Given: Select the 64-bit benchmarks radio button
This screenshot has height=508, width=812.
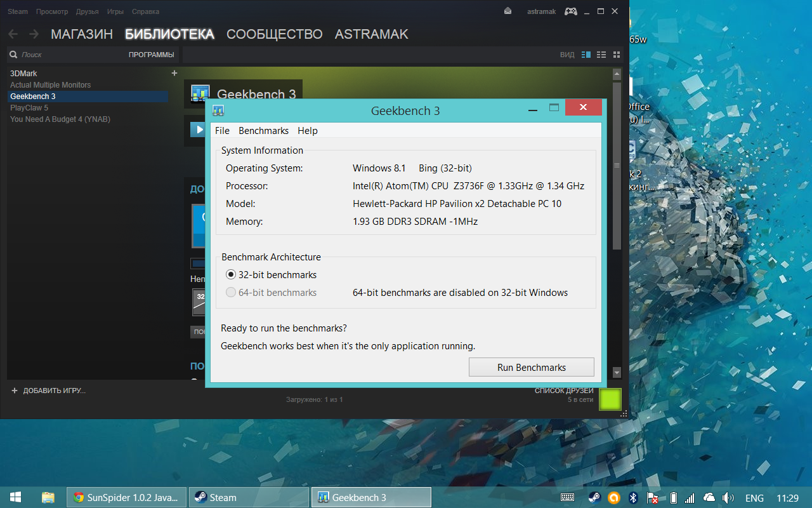Looking at the screenshot, I should 232,293.
